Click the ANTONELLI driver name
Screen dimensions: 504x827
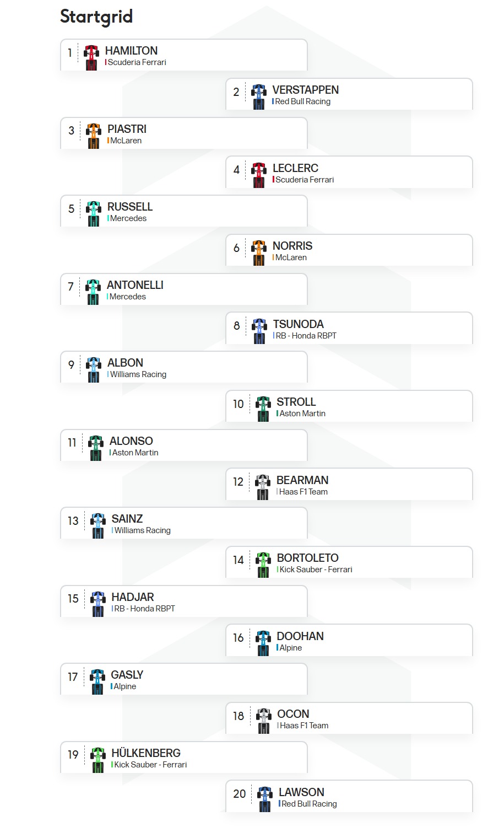(x=135, y=285)
